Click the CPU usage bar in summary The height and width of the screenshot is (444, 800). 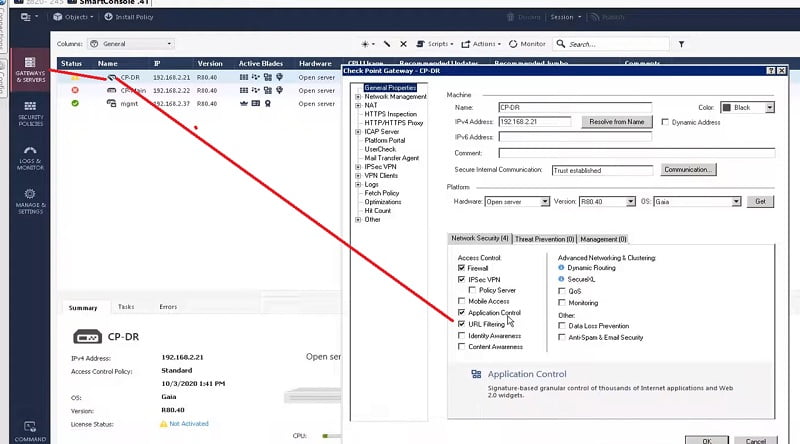(x=332, y=436)
